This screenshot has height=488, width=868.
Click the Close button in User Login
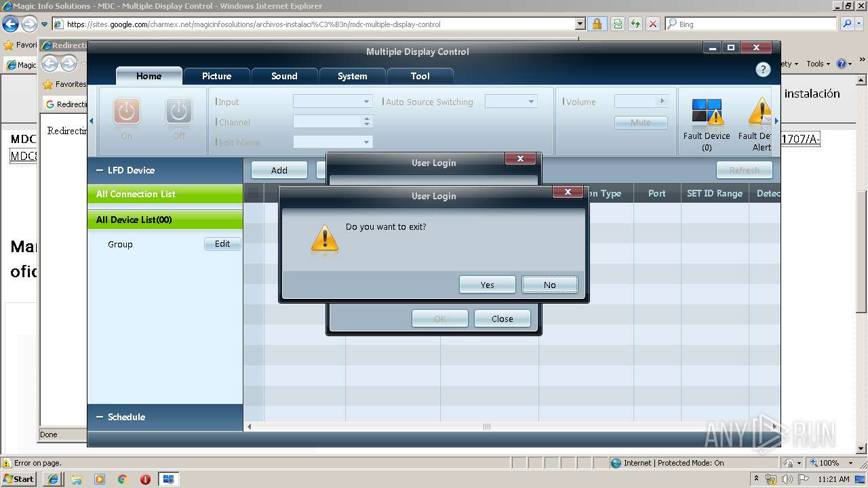pyautogui.click(x=502, y=319)
